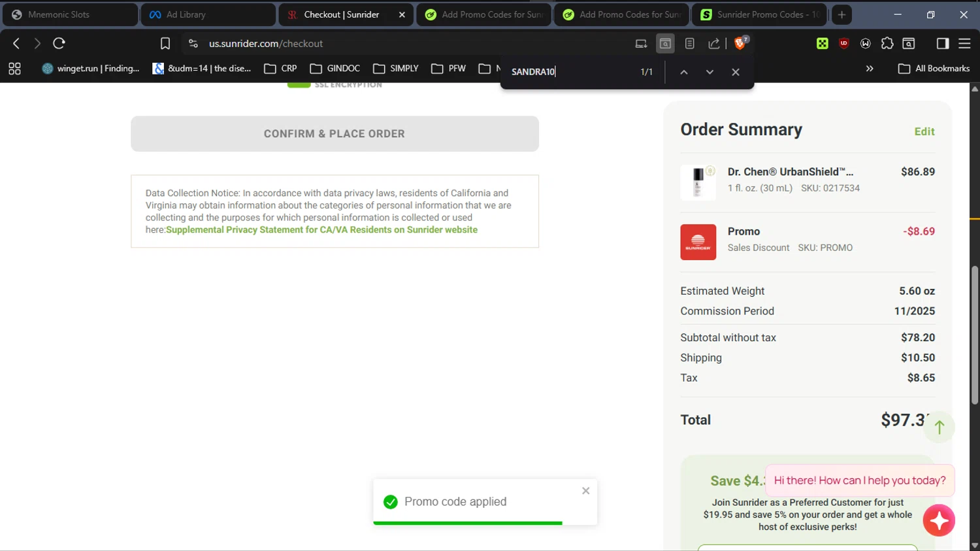Click the page vertical scrollbar thumb
Image resolution: width=980 pixels, height=551 pixels.
[x=975, y=335]
